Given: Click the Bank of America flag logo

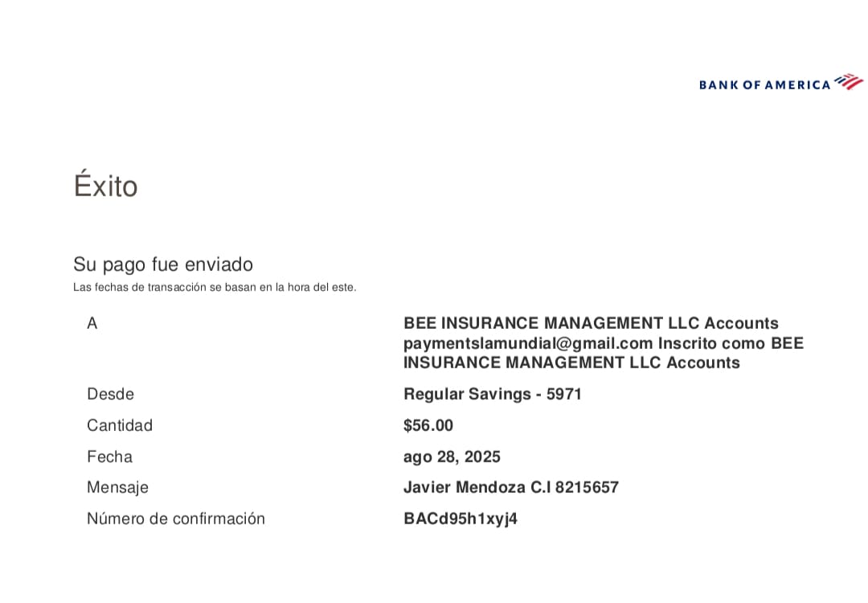Looking at the screenshot, I should point(848,81).
